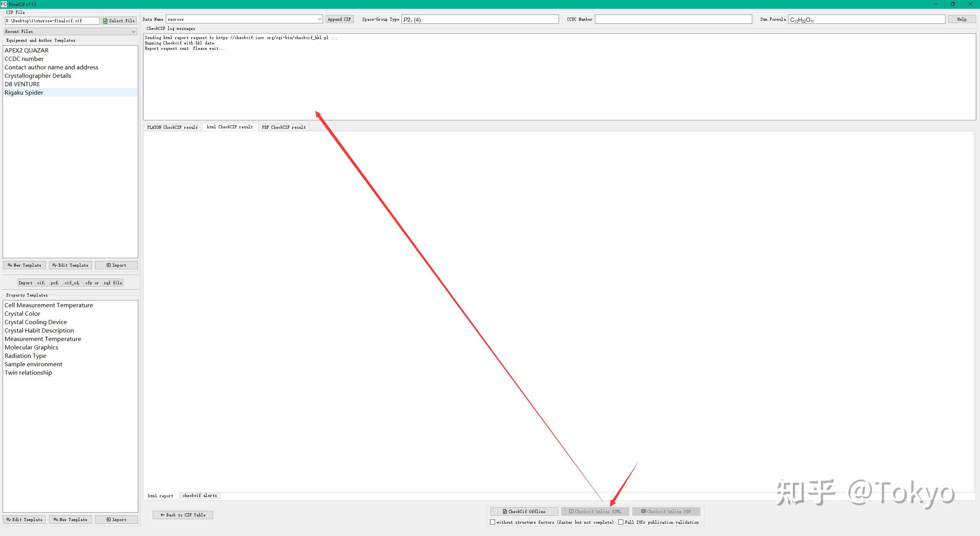Image resolution: width=980 pixels, height=536 pixels.
Task: Click the Help button
Action: 961,19
